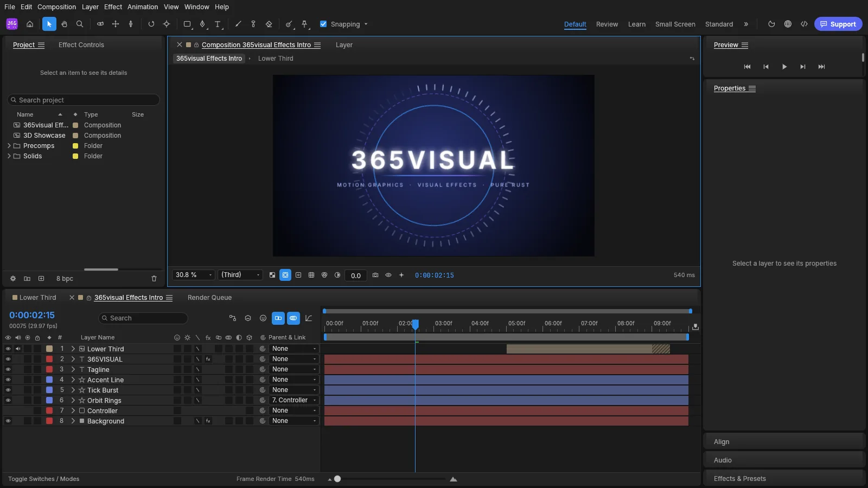Click Toggle Switches / Modes
Screen dimensions: 868x488
pos(44,479)
